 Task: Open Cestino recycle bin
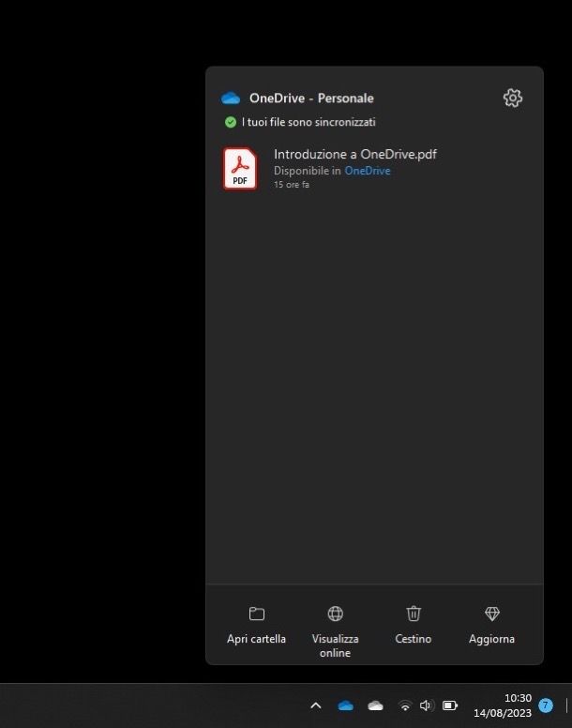click(x=414, y=625)
